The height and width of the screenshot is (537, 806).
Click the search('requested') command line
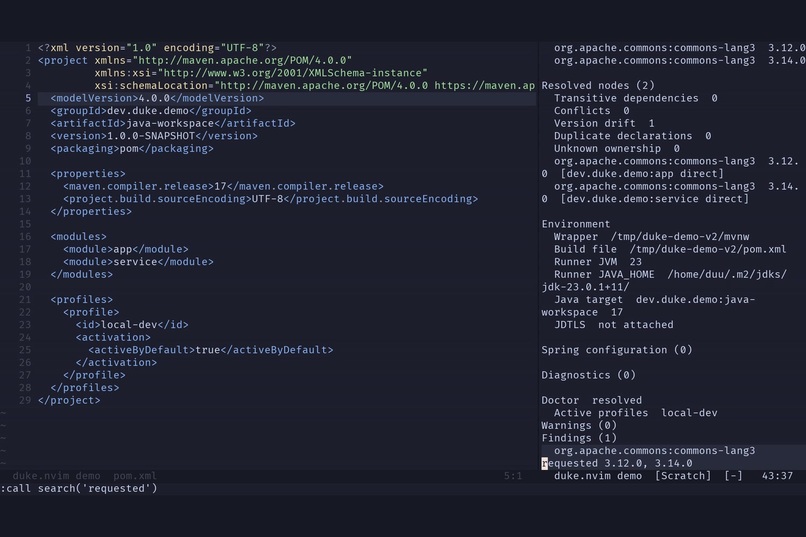point(79,488)
